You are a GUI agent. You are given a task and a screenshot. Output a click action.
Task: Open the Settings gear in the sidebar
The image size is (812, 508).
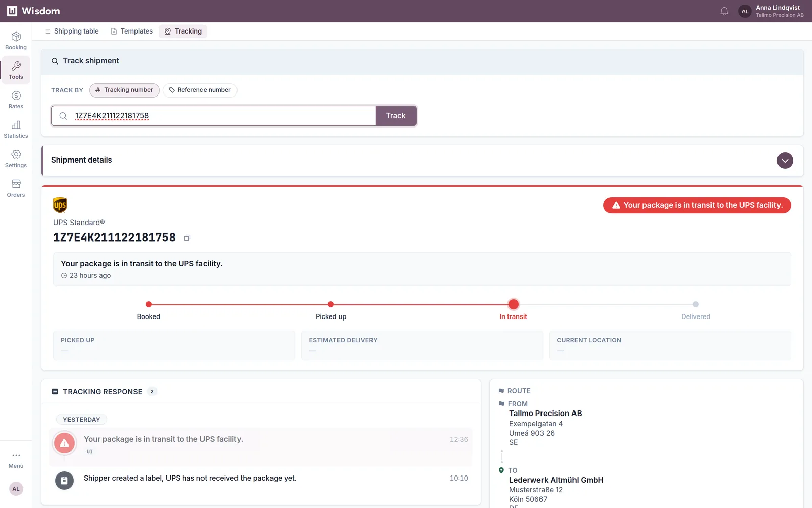click(16, 158)
